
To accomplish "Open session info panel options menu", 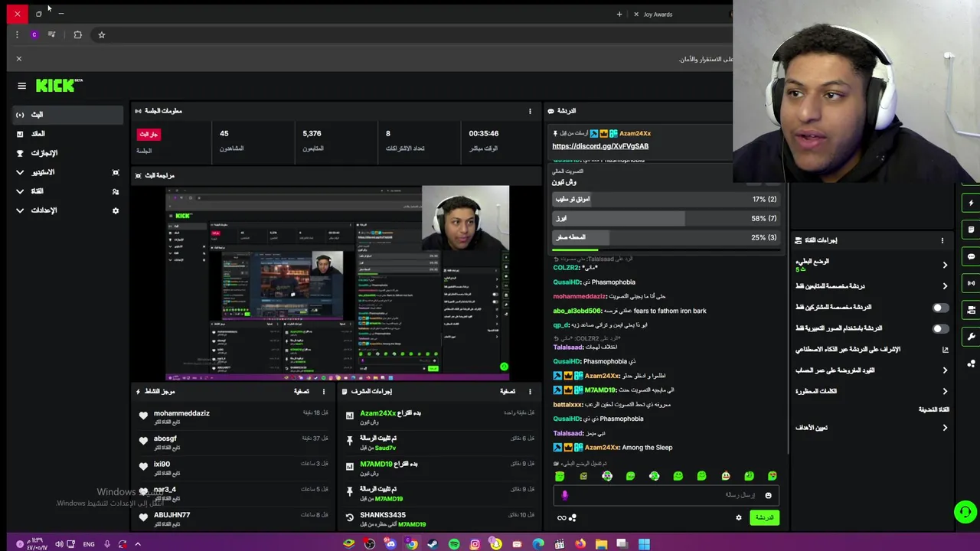I will coord(530,111).
